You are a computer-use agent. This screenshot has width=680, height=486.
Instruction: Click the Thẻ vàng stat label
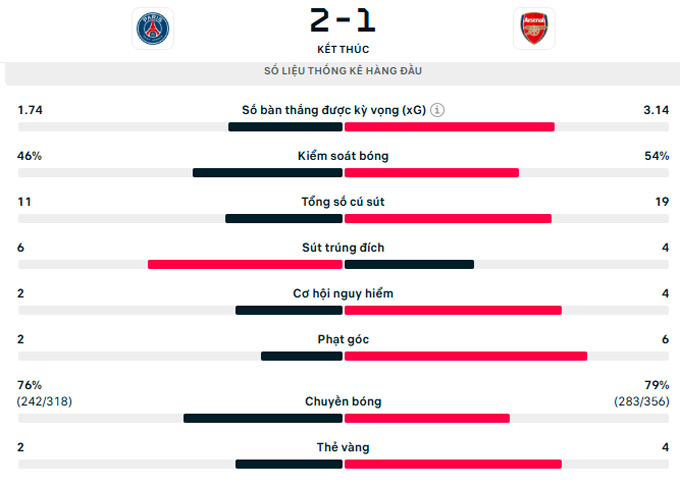(342, 448)
